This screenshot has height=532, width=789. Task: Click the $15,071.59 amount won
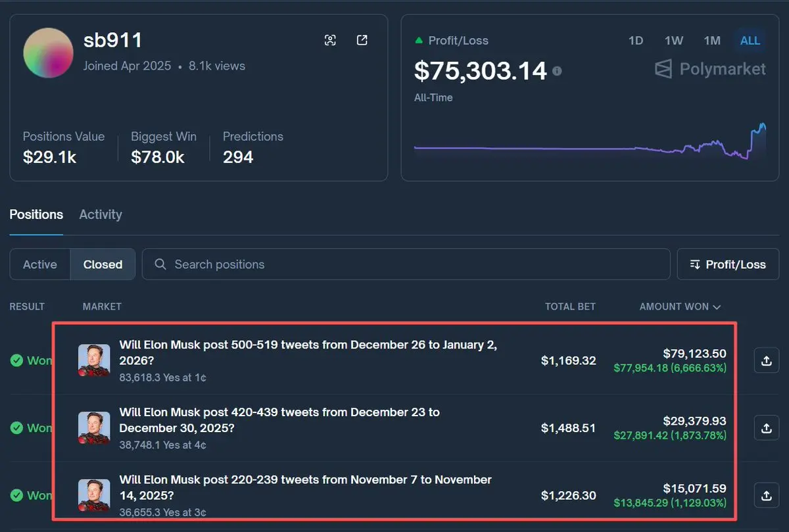click(x=694, y=488)
